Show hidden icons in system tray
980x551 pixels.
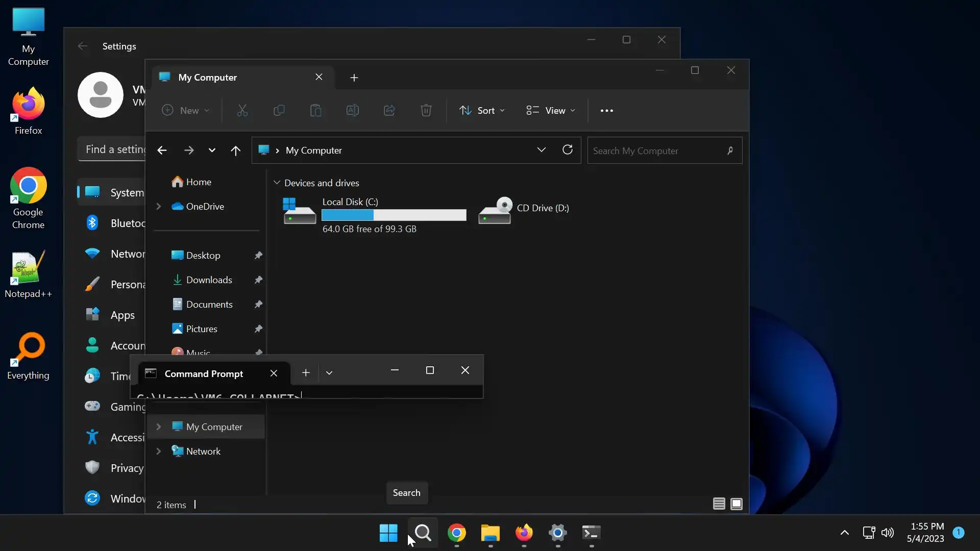(x=844, y=533)
